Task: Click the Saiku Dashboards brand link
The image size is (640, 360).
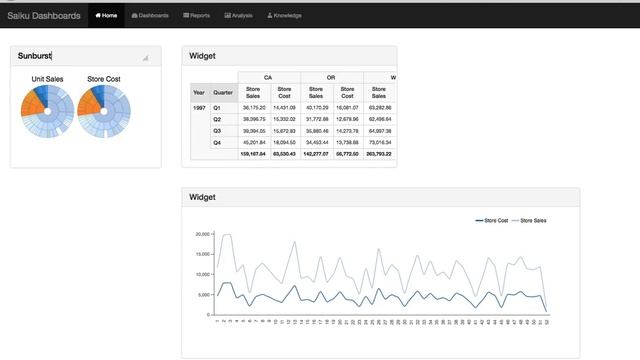Action: [x=44, y=16]
